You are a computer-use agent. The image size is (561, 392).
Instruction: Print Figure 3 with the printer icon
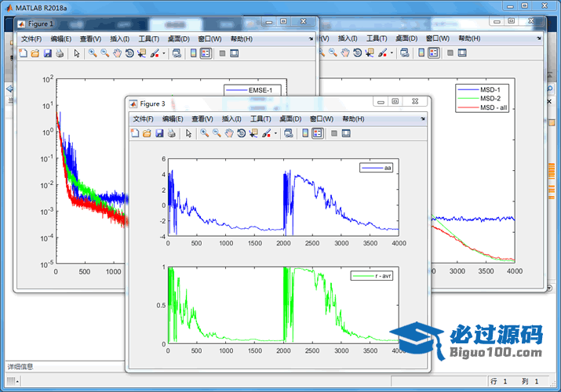pos(171,133)
